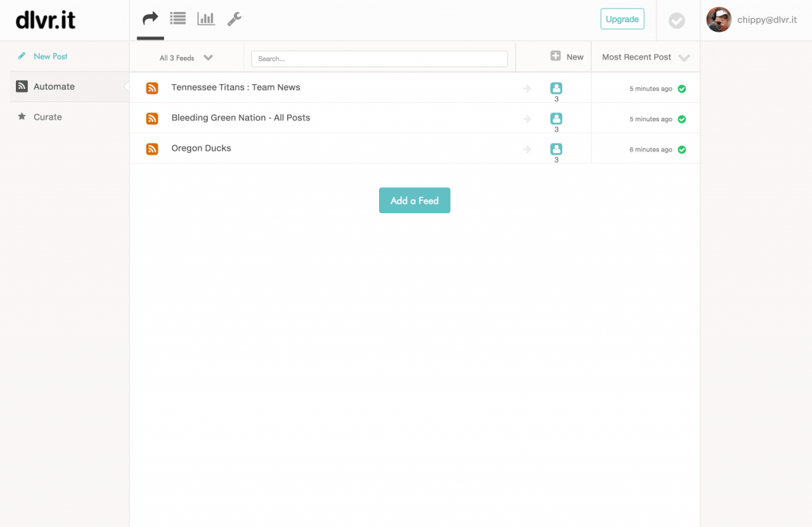The width and height of the screenshot is (812, 527).
Task: Open the bar chart statistics tab
Action: (205, 19)
